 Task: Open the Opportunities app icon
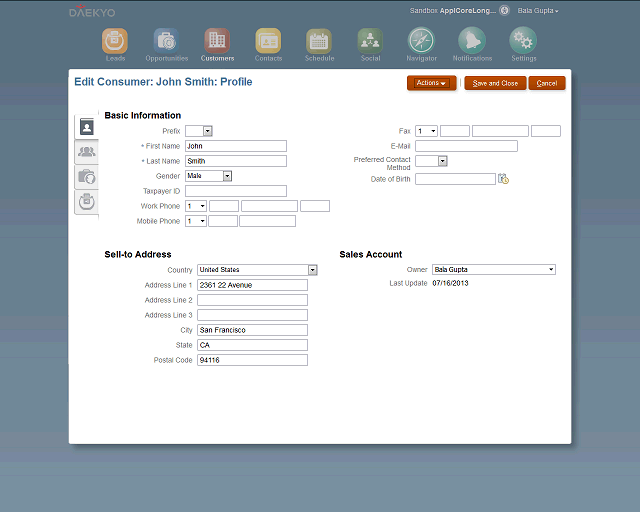pos(166,41)
